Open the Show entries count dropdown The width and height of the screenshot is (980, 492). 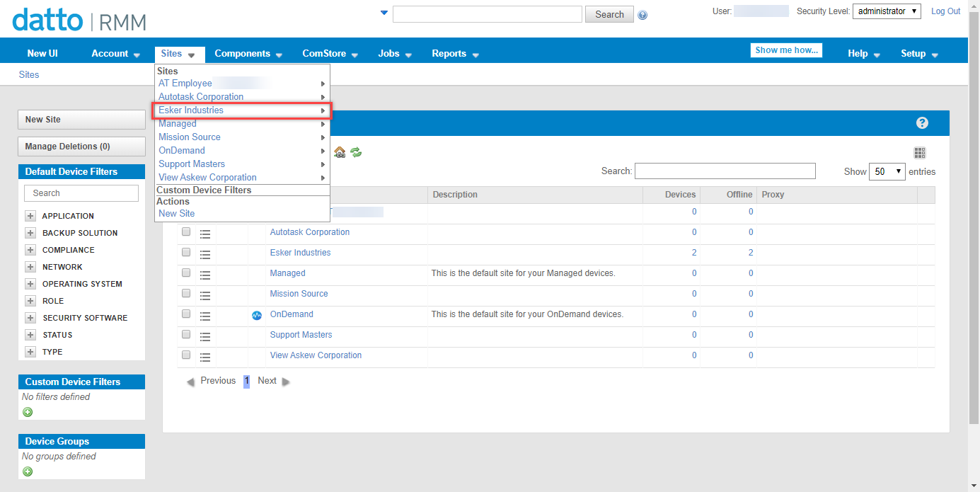point(887,171)
